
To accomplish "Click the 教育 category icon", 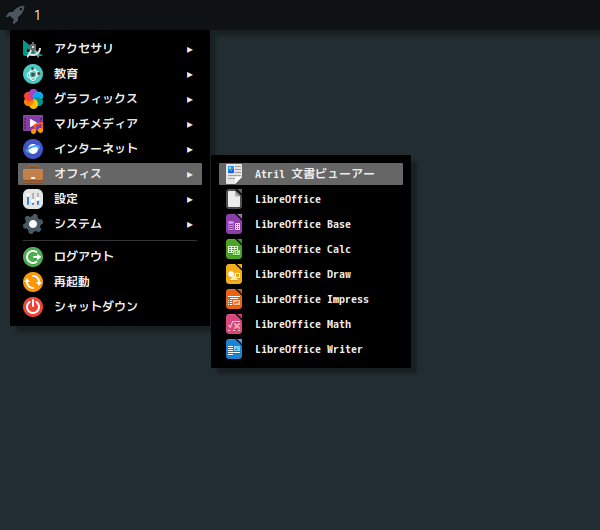I will tap(33, 74).
